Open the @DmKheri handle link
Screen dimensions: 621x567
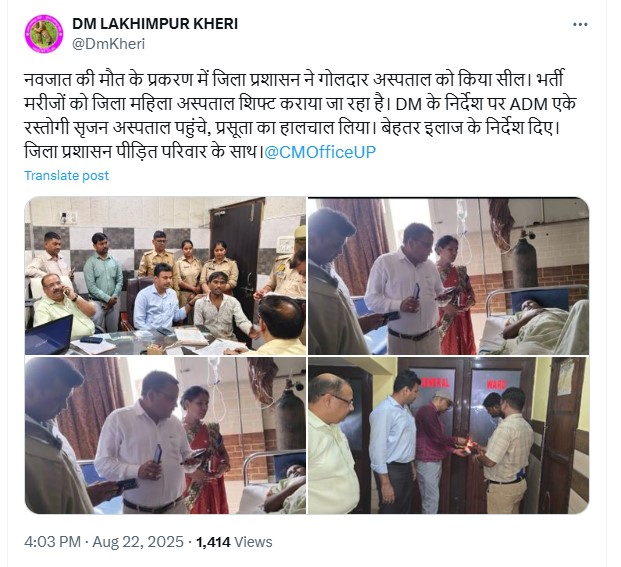tap(108, 44)
